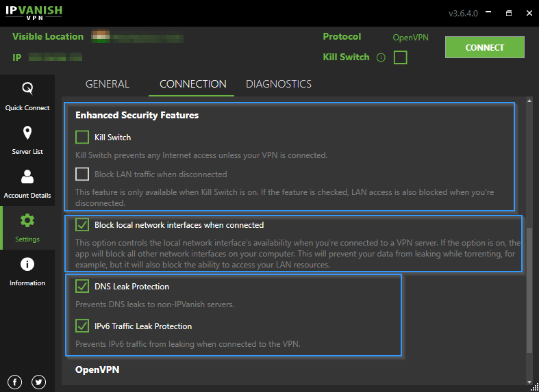The image size is (539, 392).
Task: Check Block LAN traffic when disconnected
Action: pyautogui.click(x=82, y=174)
